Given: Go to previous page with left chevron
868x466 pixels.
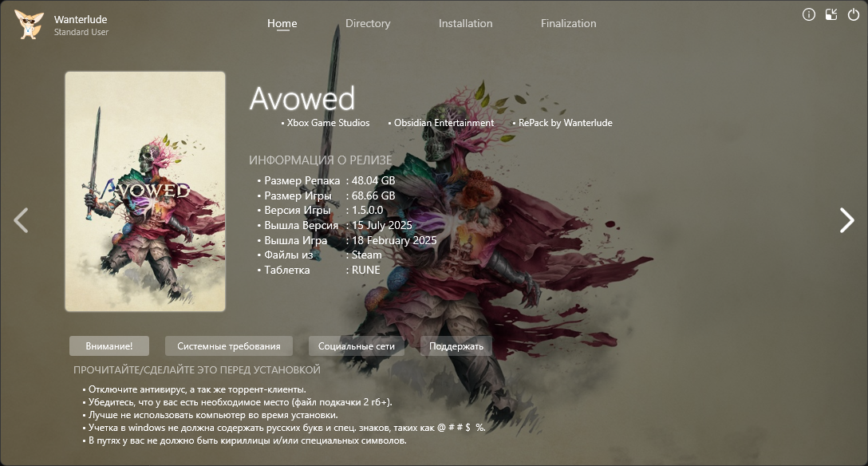Looking at the screenshot, I should pyautogui.click(x=21, y=220).
